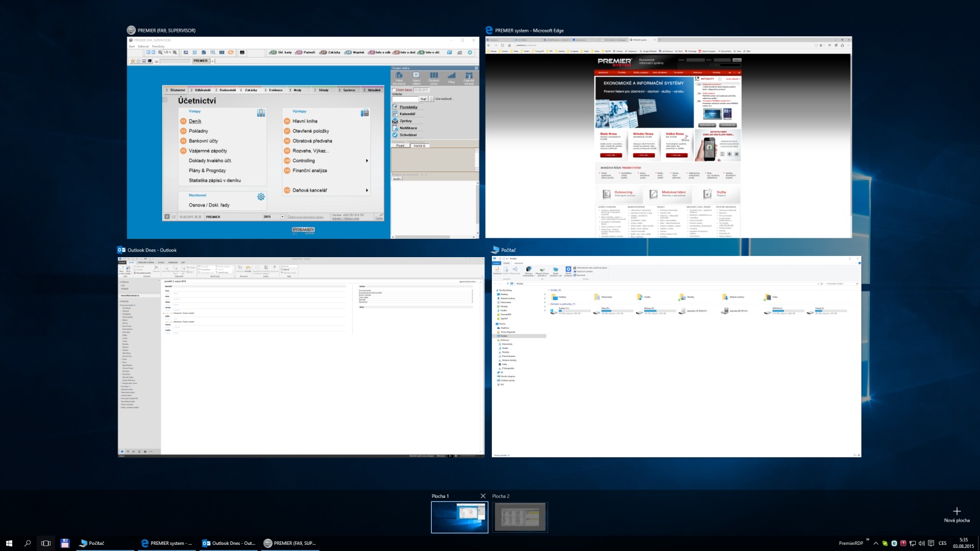The width and height of the screenshot is (980, 551).
Task: Change the CES input language indicator
Action: coord(943,543)
